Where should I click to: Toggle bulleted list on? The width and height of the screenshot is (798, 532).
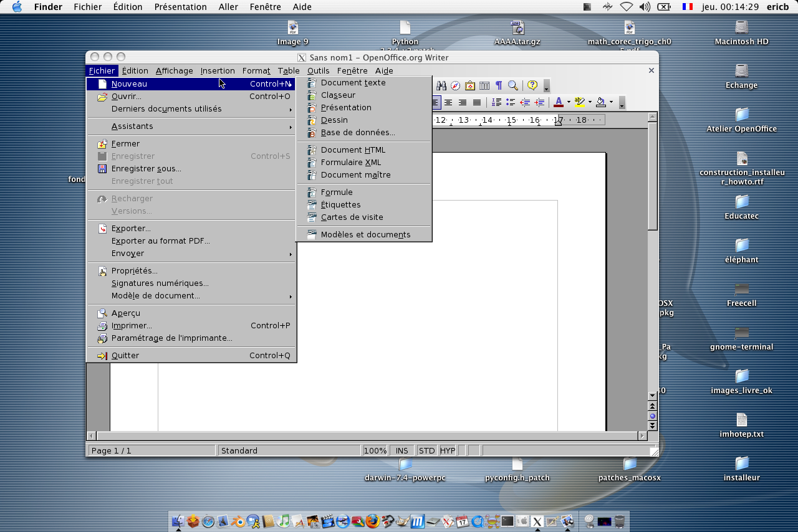pyautogui.click(x=511, y=102)
